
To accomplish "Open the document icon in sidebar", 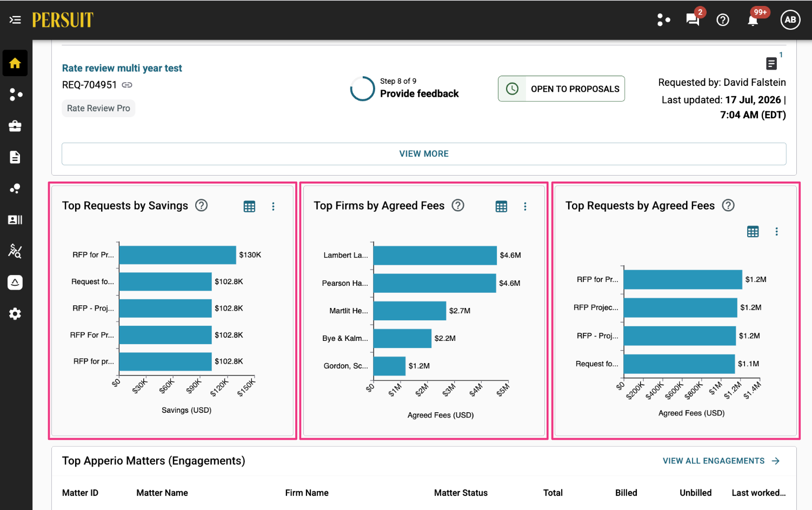I will 15,157.
